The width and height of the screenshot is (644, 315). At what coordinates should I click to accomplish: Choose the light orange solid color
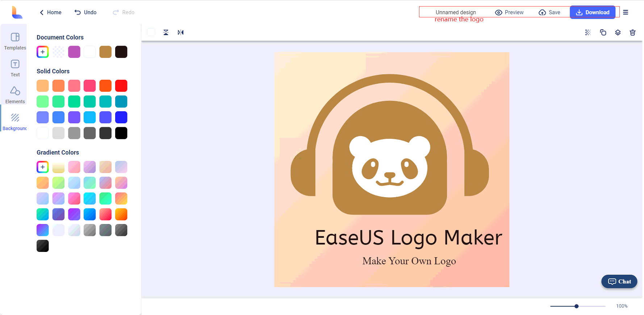[43, 86]
